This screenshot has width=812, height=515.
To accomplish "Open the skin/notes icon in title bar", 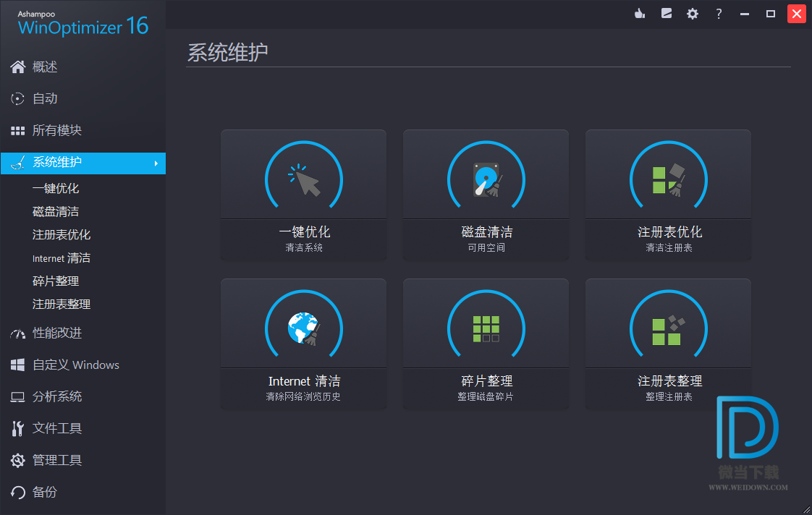I will 667,14.
